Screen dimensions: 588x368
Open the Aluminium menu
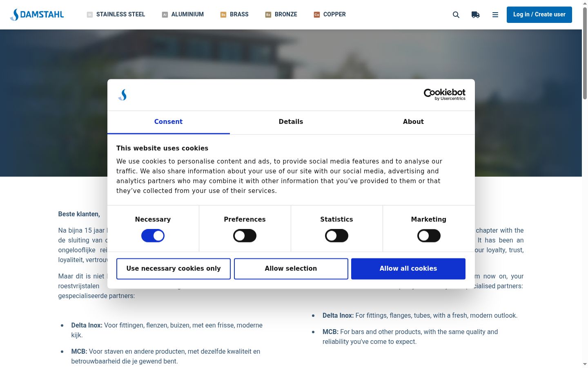pyautogui.click(x=183, y=14)
